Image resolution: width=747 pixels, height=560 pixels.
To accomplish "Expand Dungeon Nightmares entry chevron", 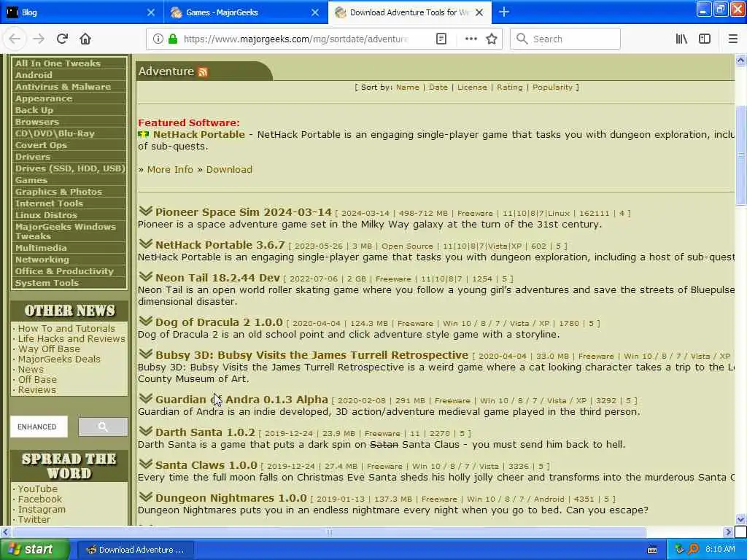I will click(x=146, y=497).
